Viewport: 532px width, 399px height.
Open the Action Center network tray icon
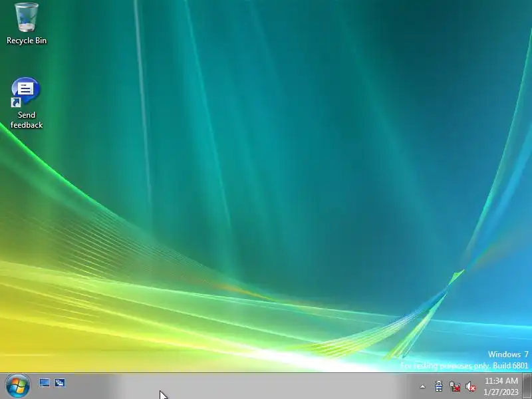tap(439, 386)
